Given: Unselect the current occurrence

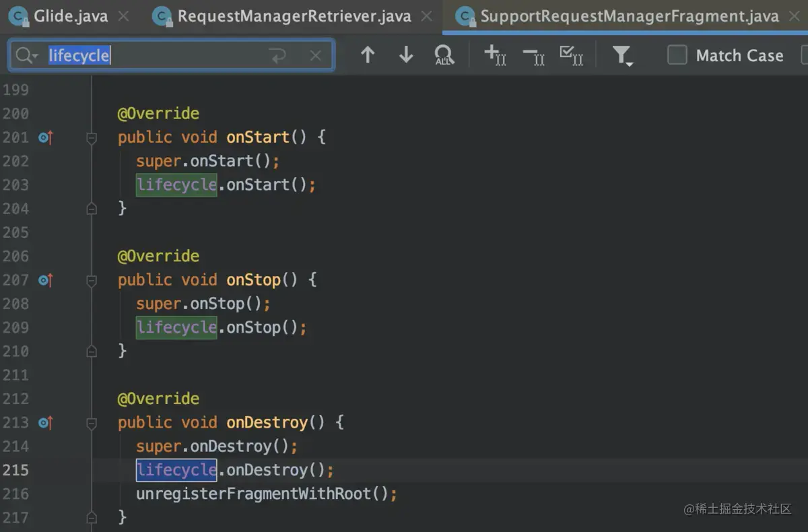Looking at the screenshot, I should click(534, 55).
